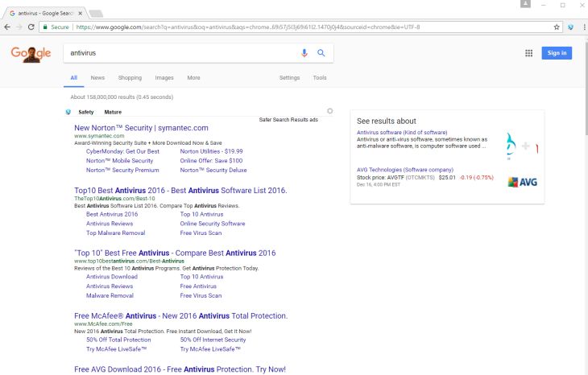588x375 pixels.
Task: Click the Safety label in the safe-search bar
Action: pyautogui.click(x=86, y=112)
